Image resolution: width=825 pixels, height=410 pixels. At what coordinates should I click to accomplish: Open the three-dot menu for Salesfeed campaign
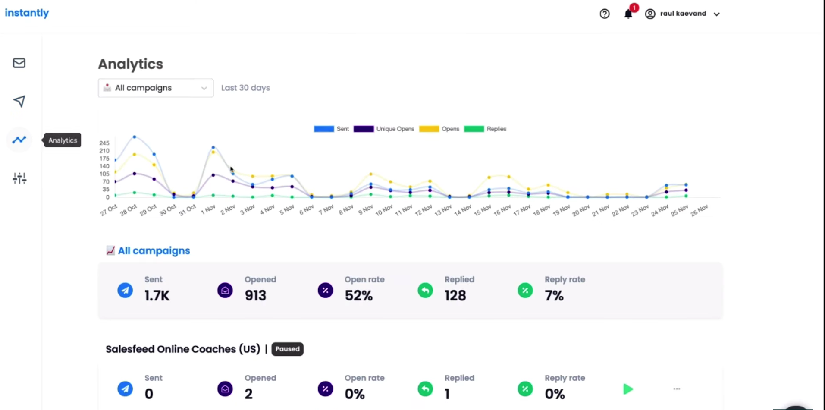click(677, 388)
